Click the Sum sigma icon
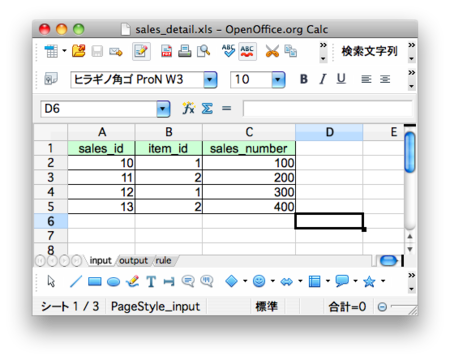This screenshot has height=360, width=450. 207,109
